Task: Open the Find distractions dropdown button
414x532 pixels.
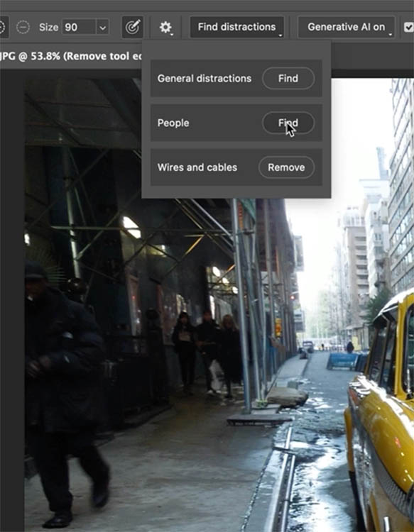Action: coord(236,27)
